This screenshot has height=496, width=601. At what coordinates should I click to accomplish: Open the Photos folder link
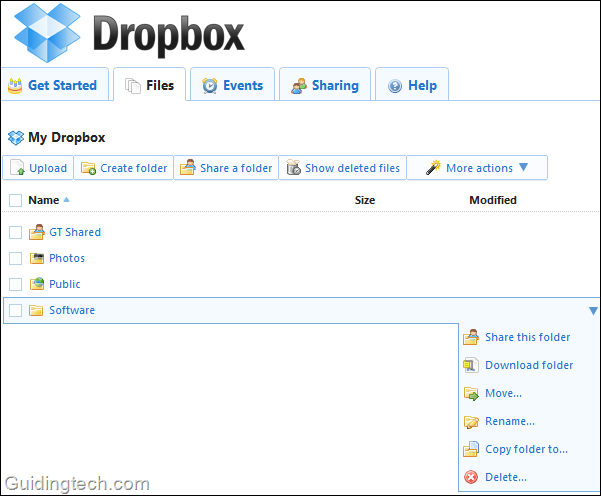pos(67,258)
